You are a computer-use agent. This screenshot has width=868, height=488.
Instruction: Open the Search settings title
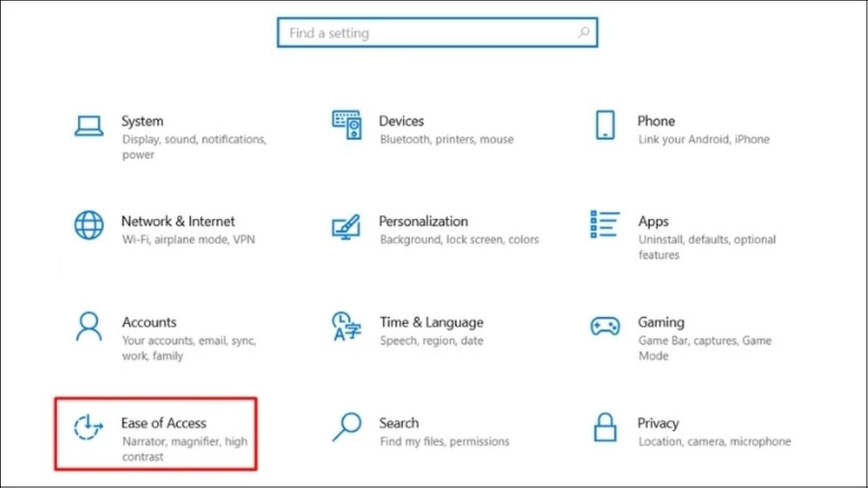point(398,423)
